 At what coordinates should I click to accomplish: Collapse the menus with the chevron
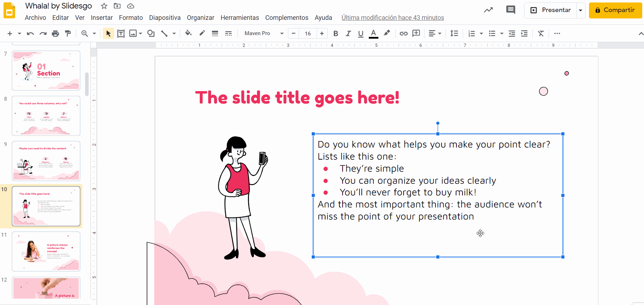tap(640, 33)
